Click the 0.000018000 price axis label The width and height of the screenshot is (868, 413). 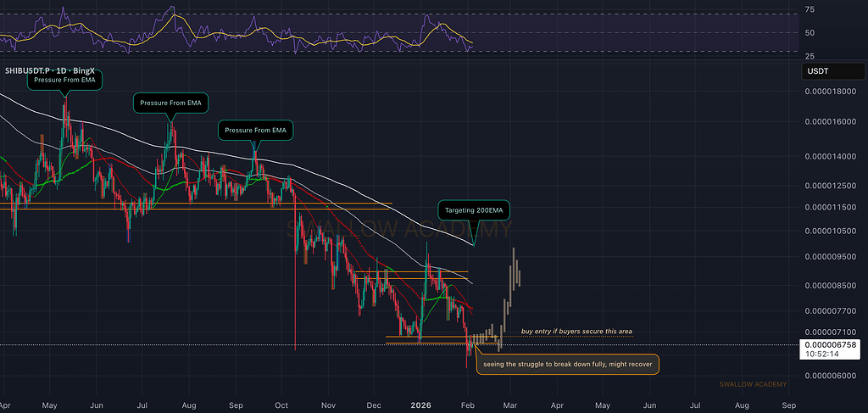tap(831, 92)
